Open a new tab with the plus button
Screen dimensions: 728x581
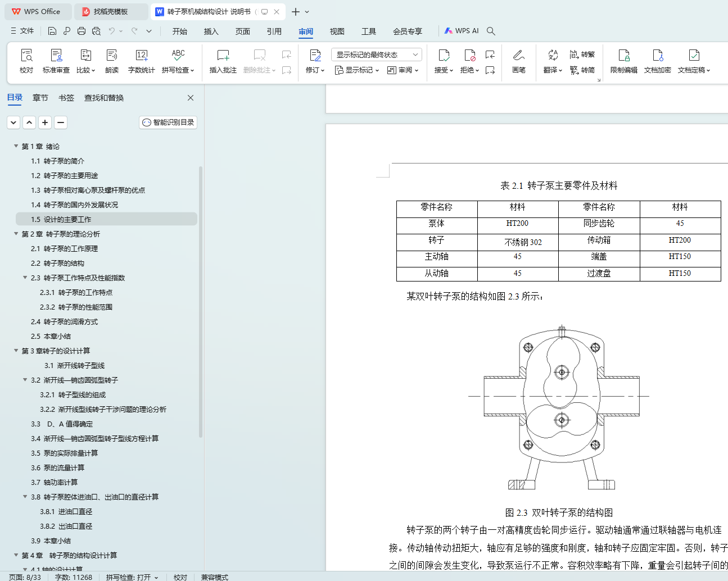296,11
